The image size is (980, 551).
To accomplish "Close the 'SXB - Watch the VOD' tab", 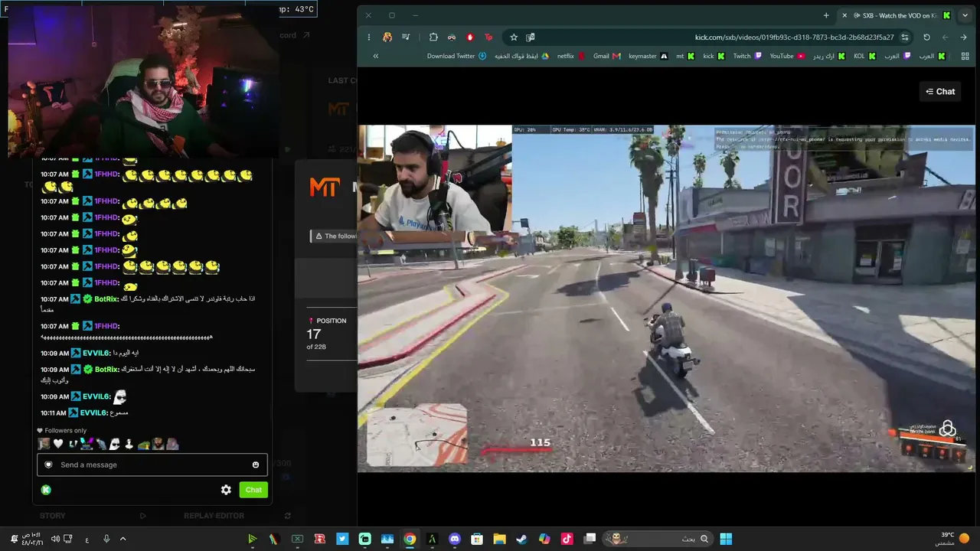I will [x=844, y=15].
